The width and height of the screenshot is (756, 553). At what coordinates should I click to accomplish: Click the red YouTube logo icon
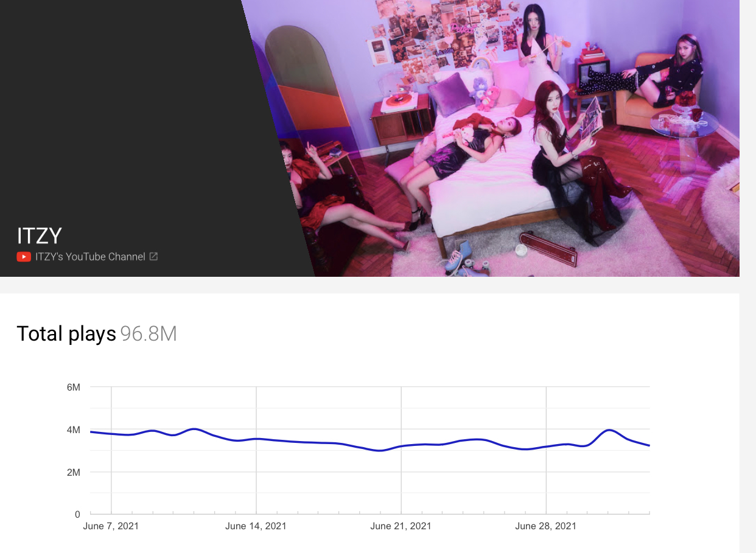pos(24,257)
